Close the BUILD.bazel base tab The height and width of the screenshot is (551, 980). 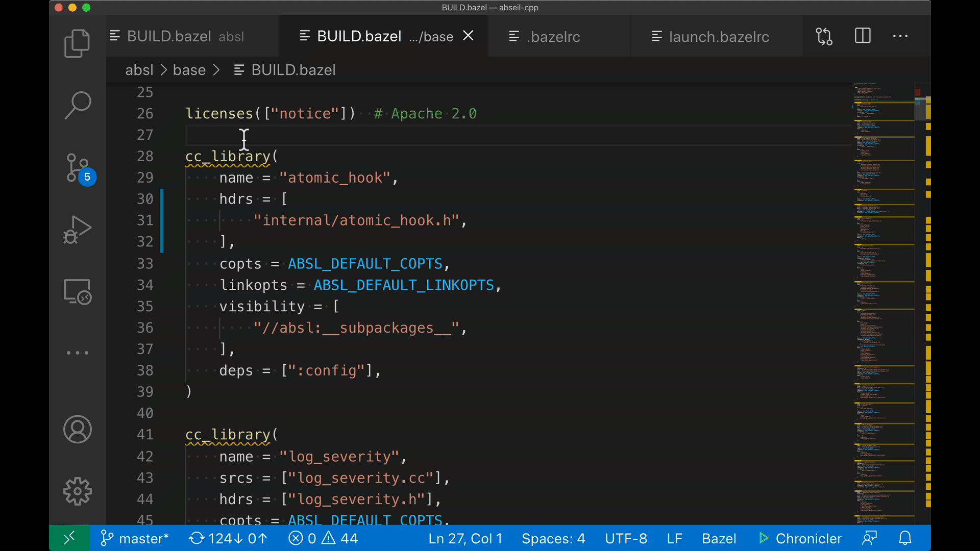pos(468,36)
